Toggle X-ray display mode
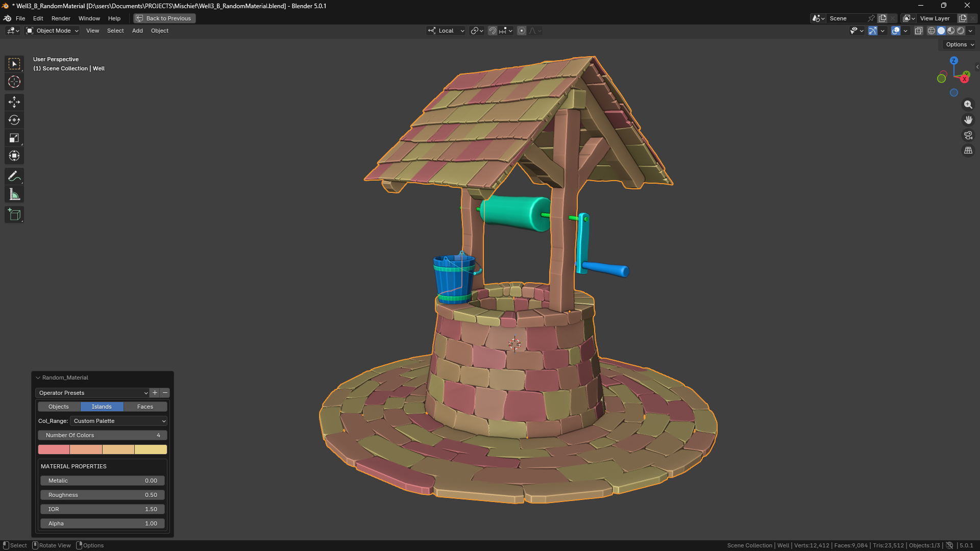Viewport: 980px width, 551px height. 918,31
